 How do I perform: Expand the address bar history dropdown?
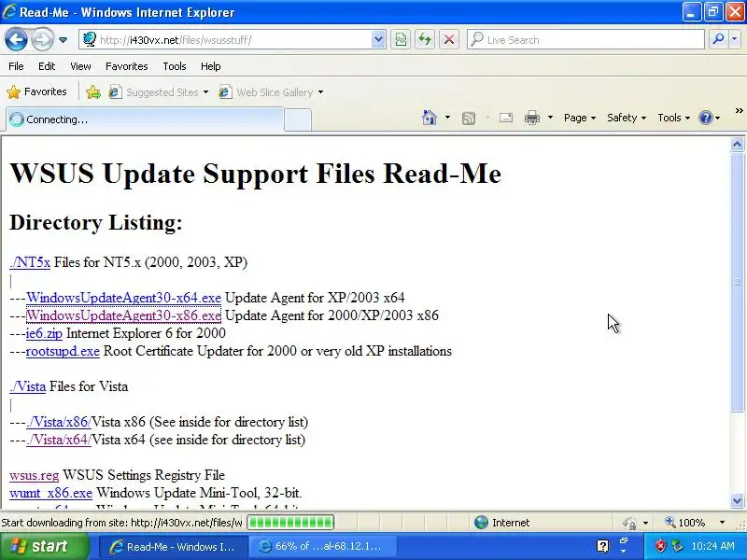click(378, 40)
